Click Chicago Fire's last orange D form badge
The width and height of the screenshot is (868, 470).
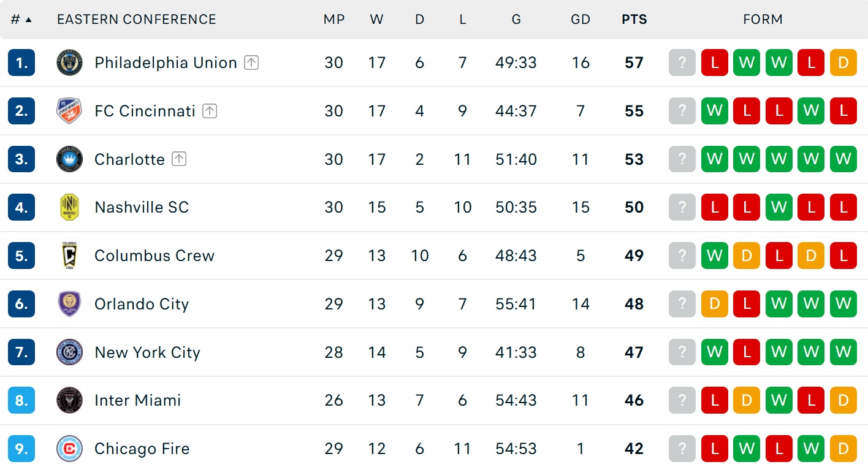pos(843,449)
